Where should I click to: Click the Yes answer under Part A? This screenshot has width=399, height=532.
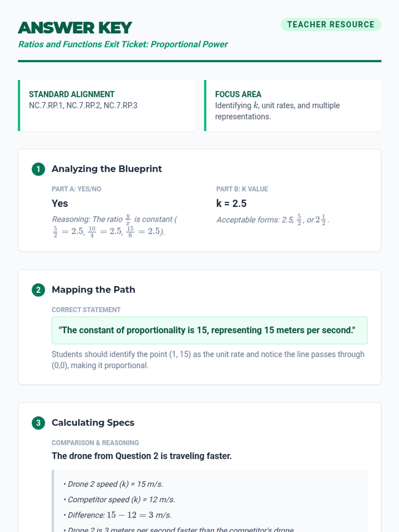[x=60, y=203]
